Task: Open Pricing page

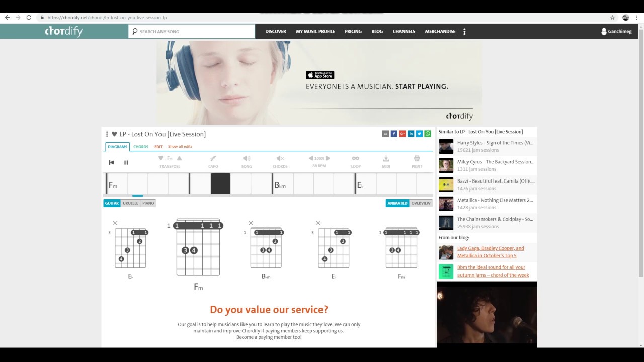Action: pyautogui.click(x=353, y=31)
